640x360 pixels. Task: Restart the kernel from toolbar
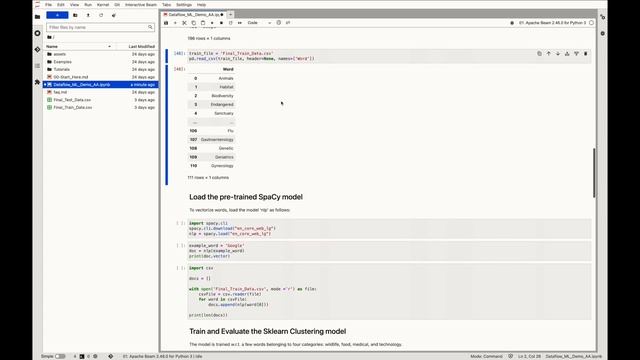click(230, 23)
